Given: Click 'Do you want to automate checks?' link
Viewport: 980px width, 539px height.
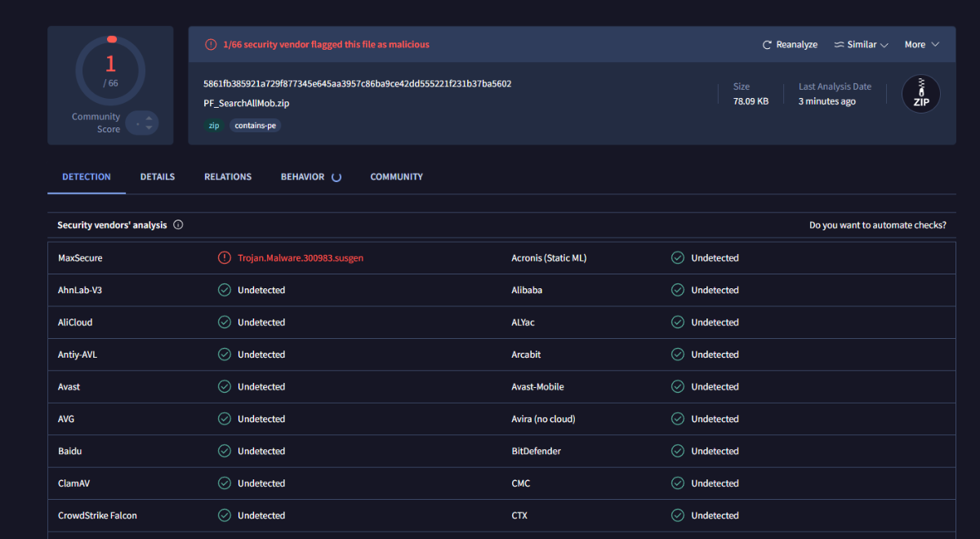Looking at the screenshot, I should (877, 225).
